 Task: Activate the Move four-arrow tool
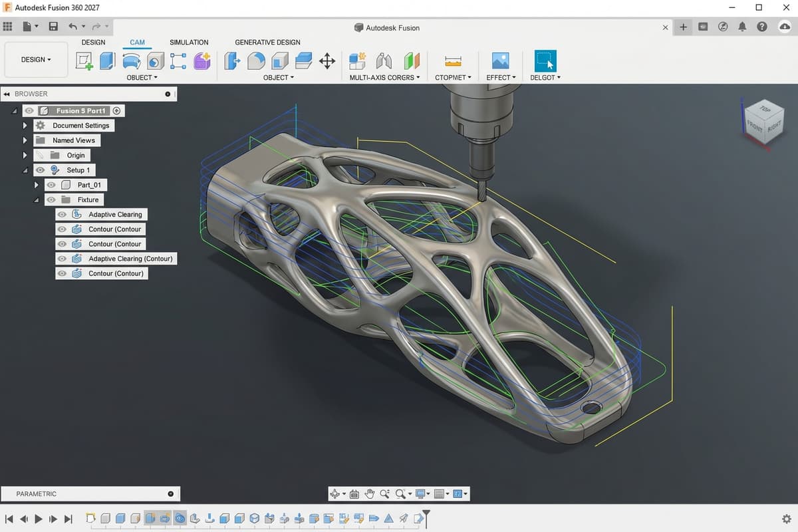point(327,62)
